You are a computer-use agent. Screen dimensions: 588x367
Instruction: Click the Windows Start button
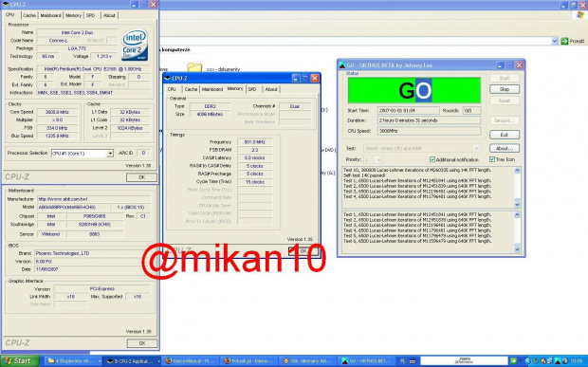coord(20,361)
